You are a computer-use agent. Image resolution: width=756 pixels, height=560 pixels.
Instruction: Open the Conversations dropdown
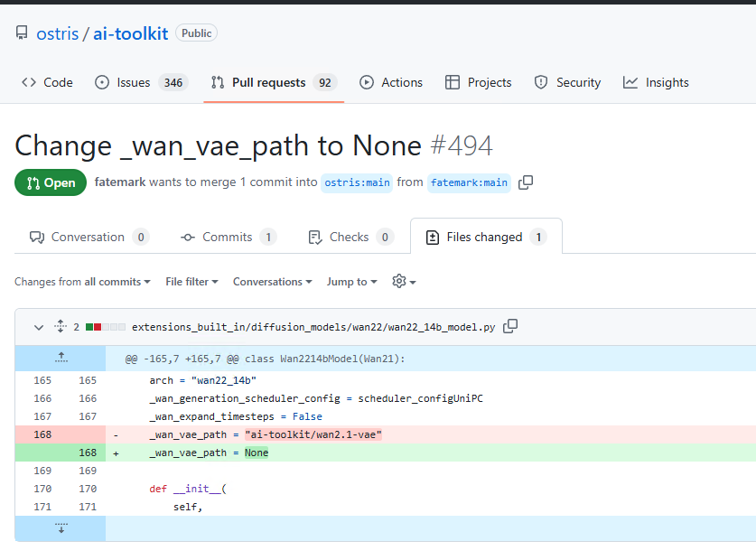(273, 282)
